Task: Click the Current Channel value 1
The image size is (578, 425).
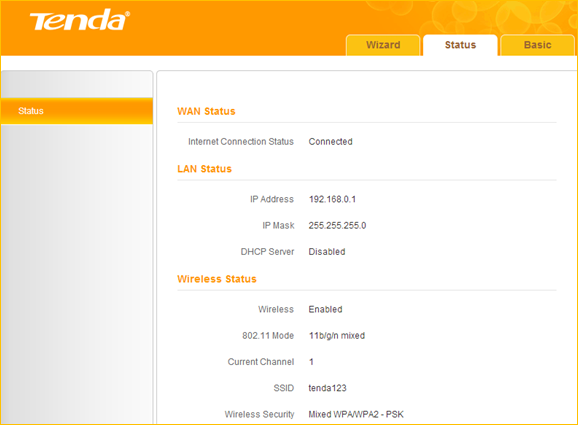Action: point(311,362)
